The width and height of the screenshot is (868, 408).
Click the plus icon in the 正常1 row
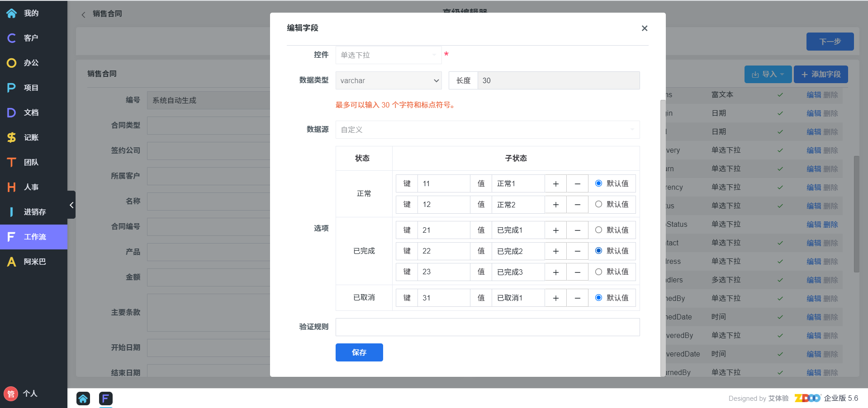click(555, 184)
